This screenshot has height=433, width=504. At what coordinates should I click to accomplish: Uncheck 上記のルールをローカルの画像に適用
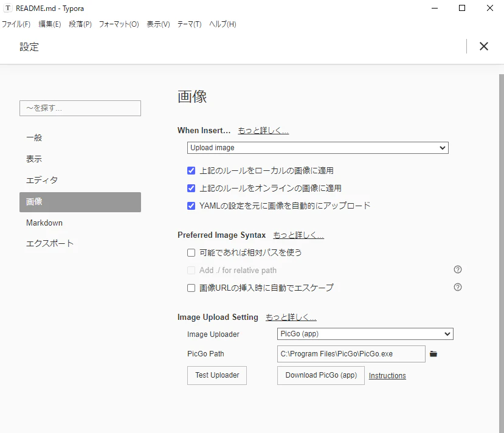[192, 170]
